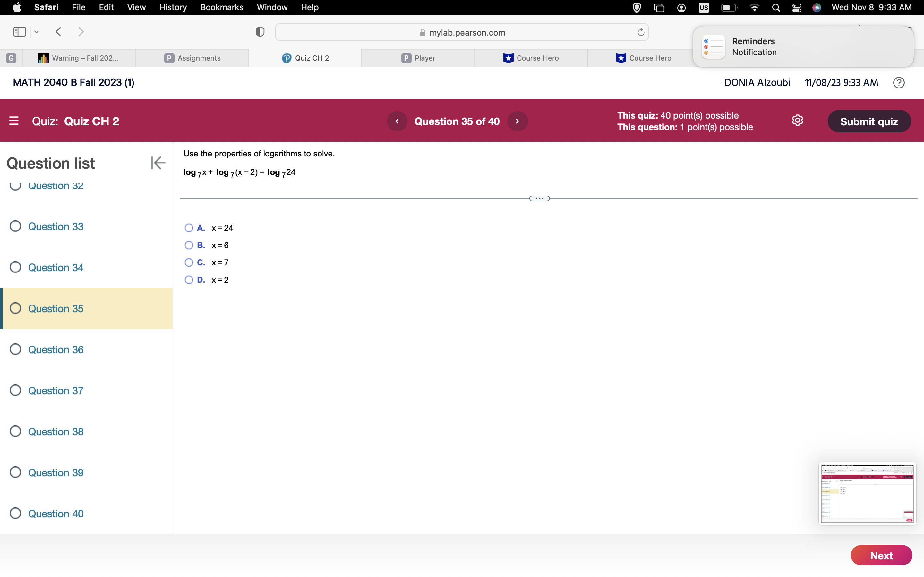Toggle Safari sidebar icon
This screenshot has height=577, width=924.
click(20, 32)
